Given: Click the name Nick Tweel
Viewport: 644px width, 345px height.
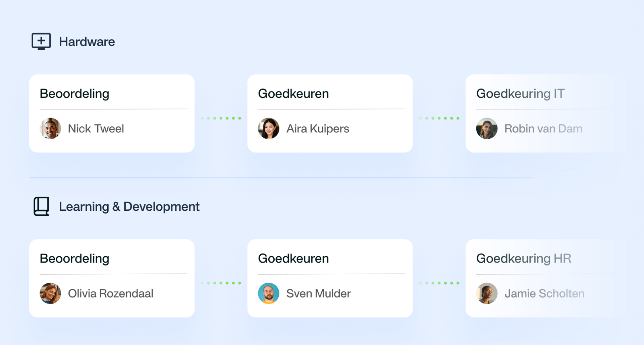Looking at the screenshot, I should 96,129.
